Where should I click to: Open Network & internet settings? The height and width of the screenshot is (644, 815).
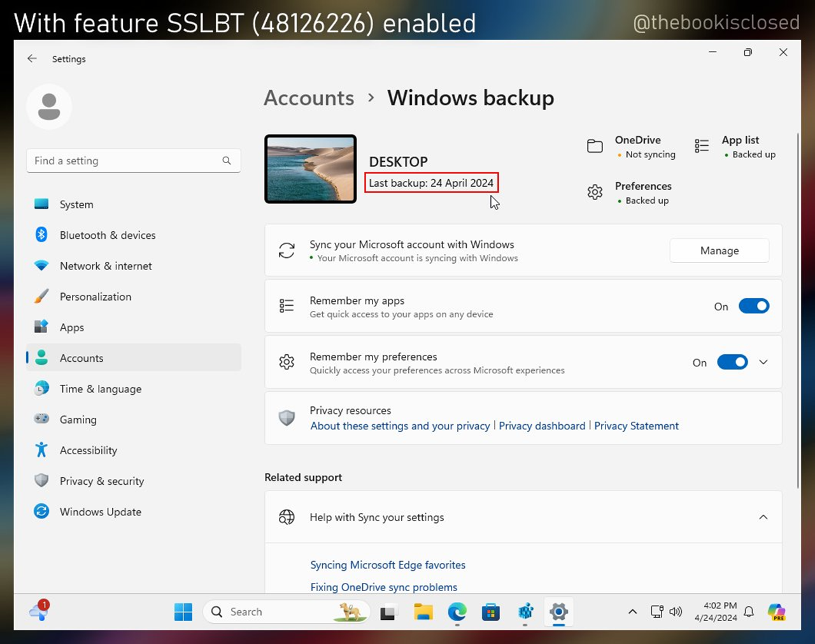pos(134,266)
